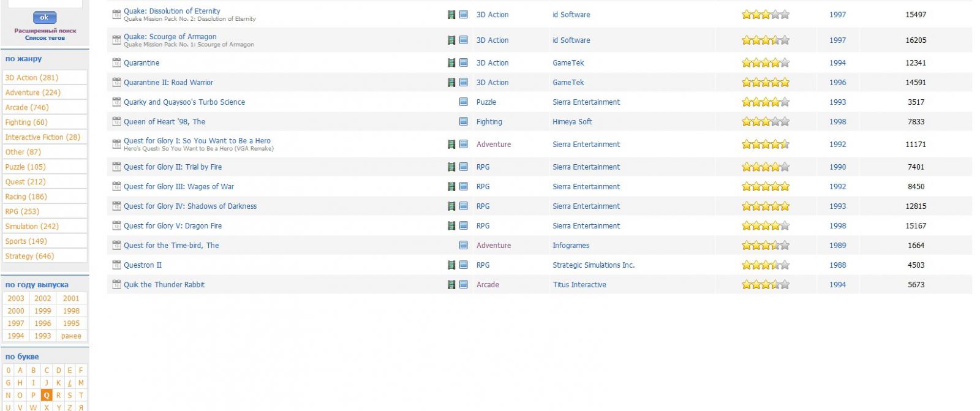
Task: Filter by Arcade (746) genre
Action: (27, 108)
